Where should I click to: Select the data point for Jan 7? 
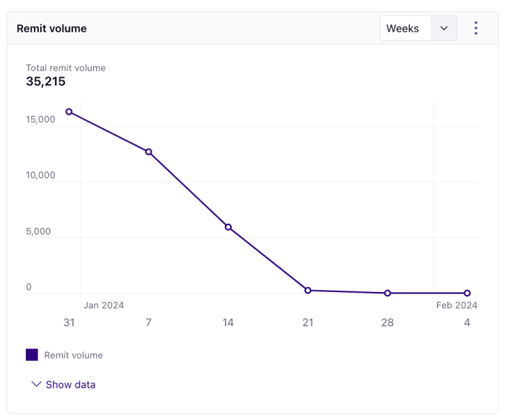point(148,152)
